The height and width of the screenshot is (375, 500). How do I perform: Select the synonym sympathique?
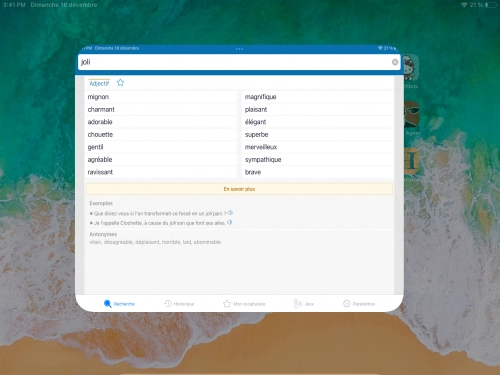coord(318,160)
